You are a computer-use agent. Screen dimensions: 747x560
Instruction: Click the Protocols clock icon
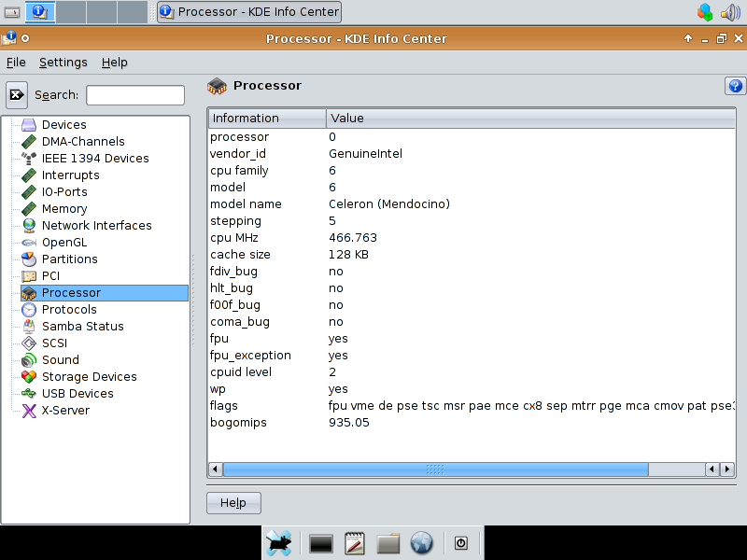pos(29,310)
